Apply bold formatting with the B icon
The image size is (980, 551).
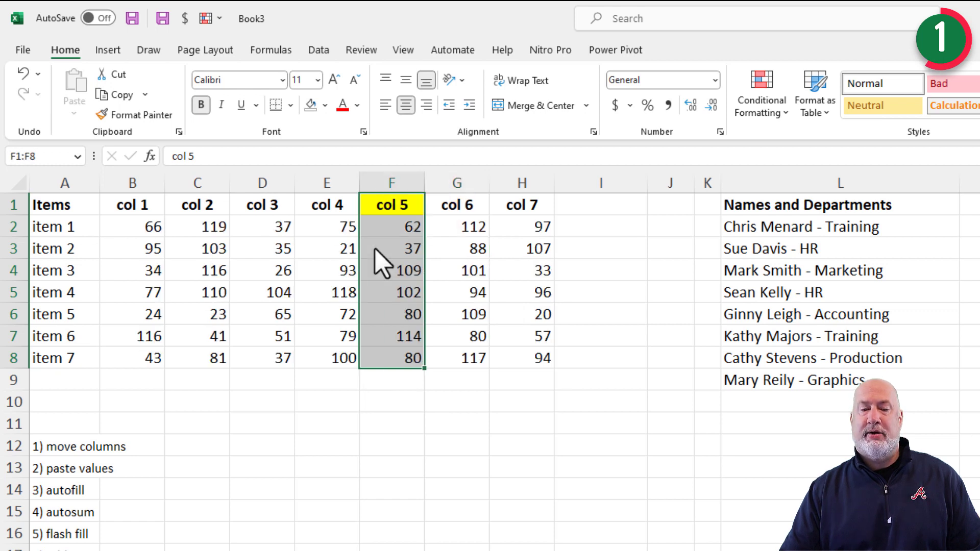(x=201, y=105)
